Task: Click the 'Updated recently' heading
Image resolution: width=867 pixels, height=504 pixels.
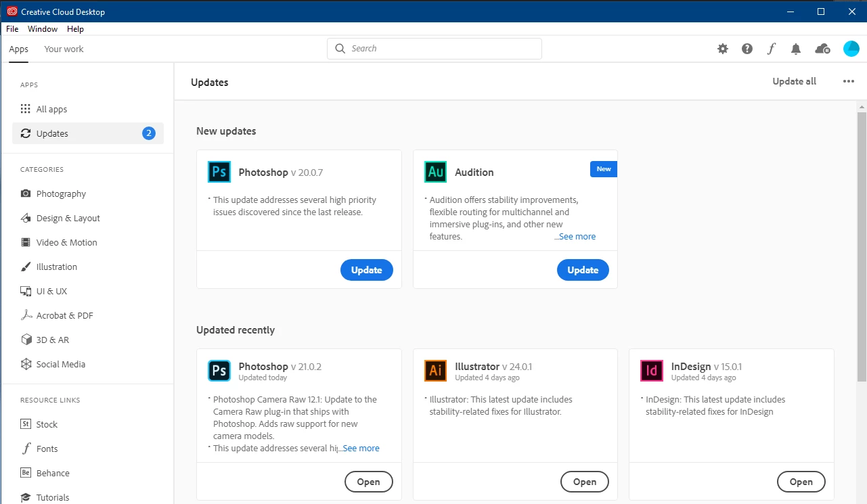Action: pos(236,330)
